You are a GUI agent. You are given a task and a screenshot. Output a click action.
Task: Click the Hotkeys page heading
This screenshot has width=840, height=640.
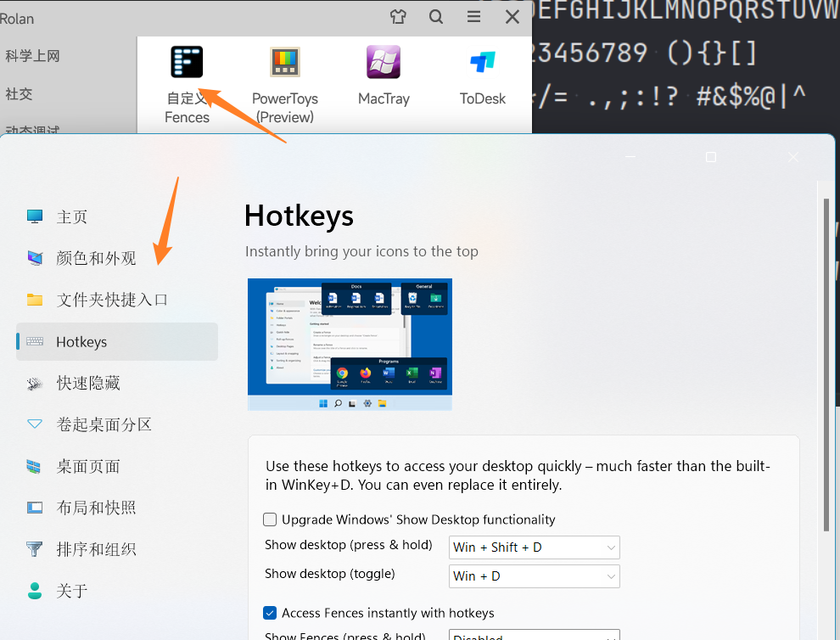299,216
